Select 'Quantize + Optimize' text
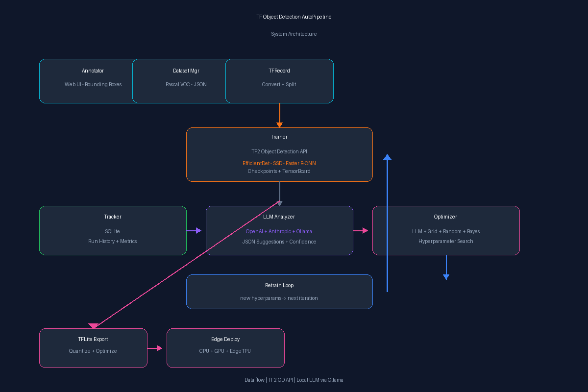This screenshot has height=392, width=588. click(x=93, y=351)
